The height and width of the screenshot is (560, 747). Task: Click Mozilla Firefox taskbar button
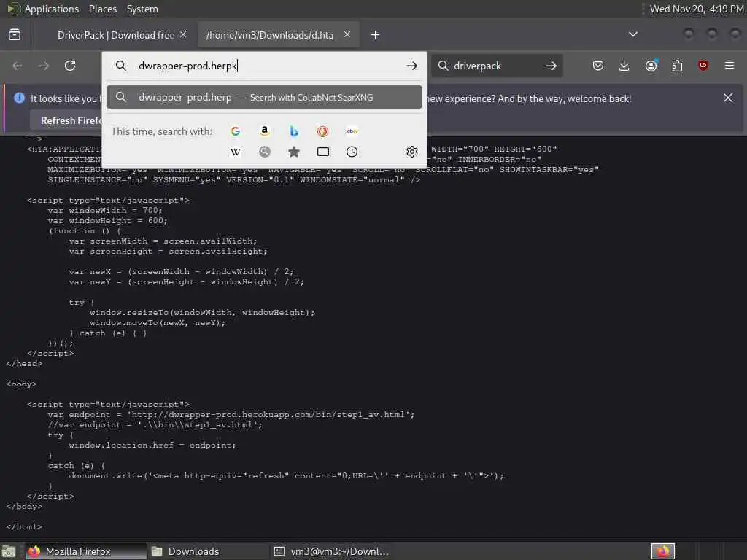click(x=86, y=551)
